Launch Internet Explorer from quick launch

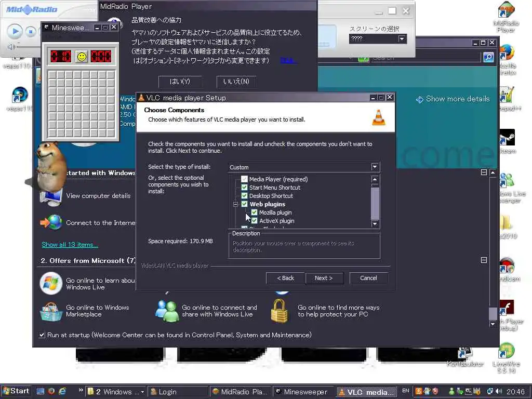(62, 391)
